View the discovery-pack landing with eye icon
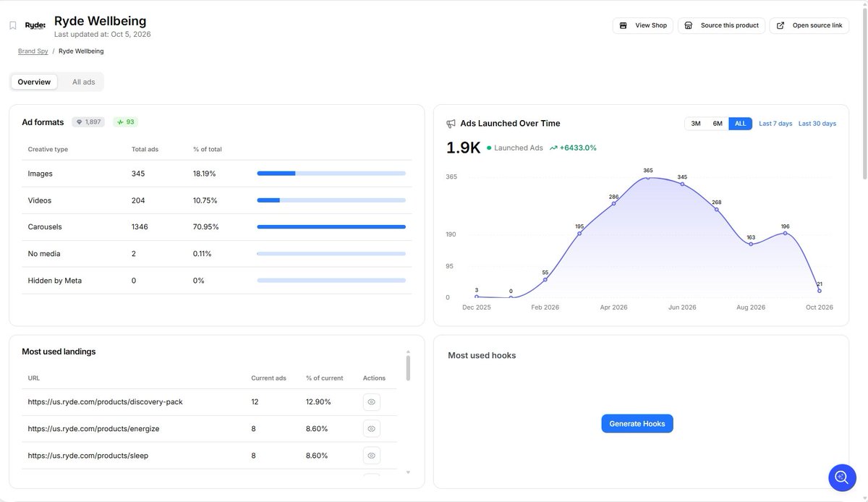Screen dimensions: 868x502 coord(371,401)
